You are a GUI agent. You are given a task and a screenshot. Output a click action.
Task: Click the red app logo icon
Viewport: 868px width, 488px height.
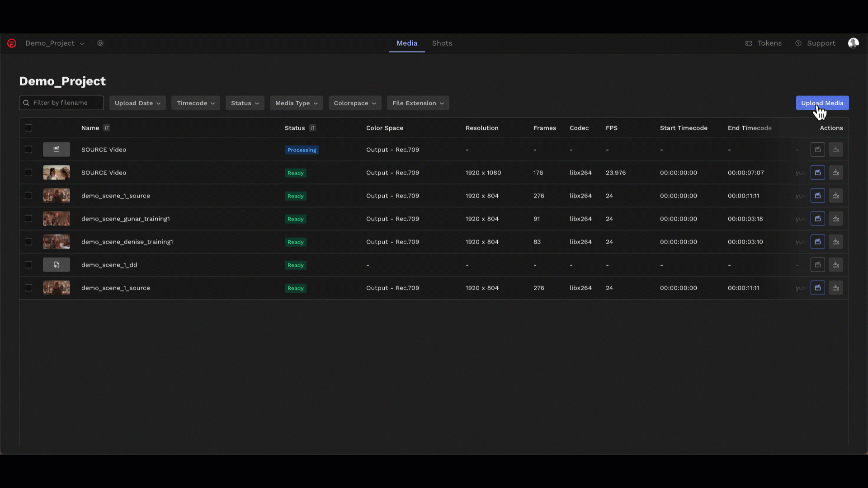point(12,43)
